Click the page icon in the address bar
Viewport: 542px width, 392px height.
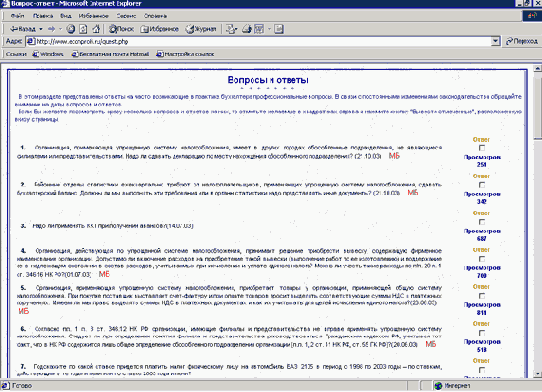point(31,41)
